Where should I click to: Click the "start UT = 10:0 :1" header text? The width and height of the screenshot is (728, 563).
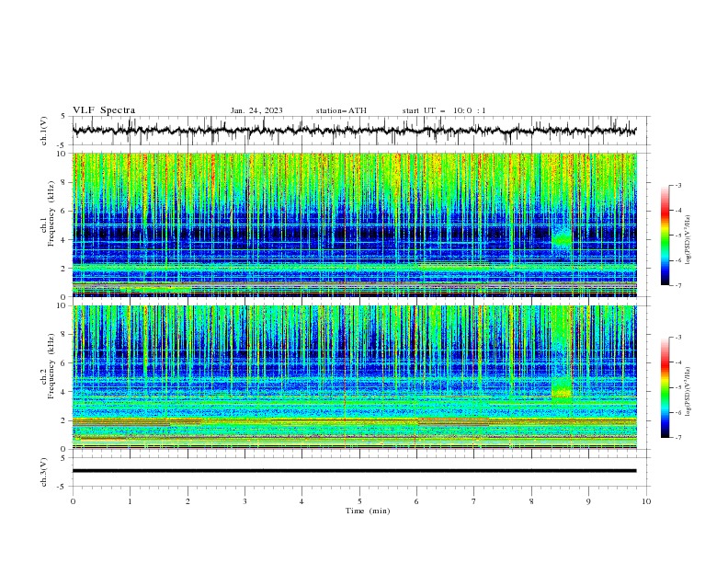pyautogui.click(x=443, y=110)
